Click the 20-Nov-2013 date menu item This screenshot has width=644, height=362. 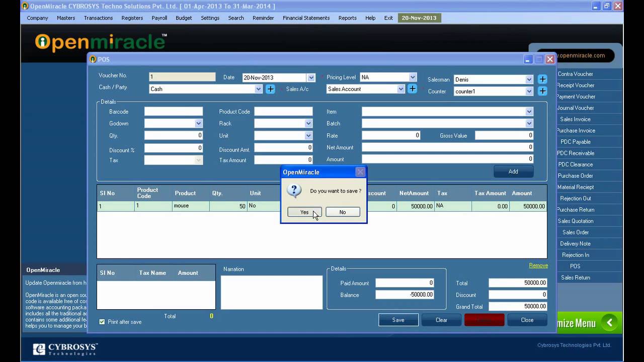419,18
